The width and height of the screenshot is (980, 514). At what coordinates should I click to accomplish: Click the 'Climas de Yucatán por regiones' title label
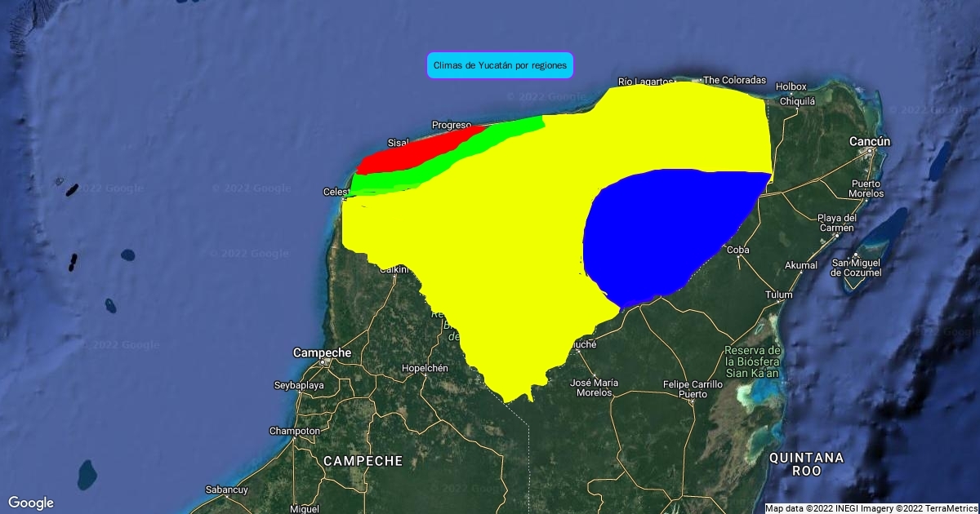(501, 65)
